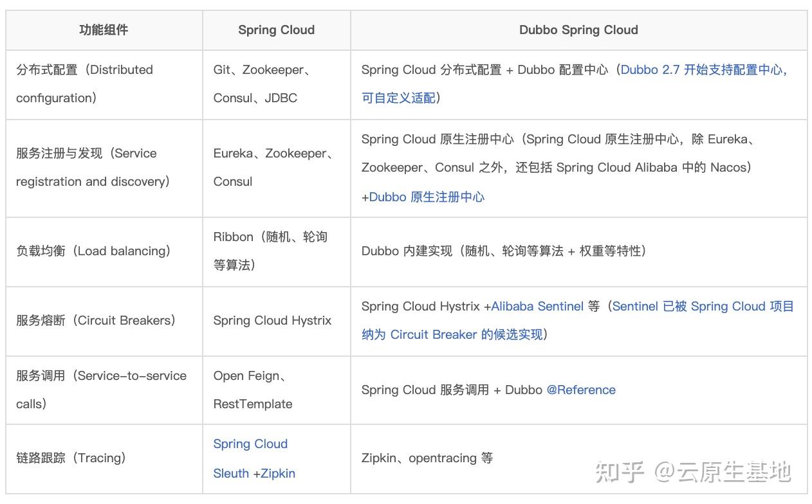Viewport: 812px width, 504px height.
Task: Click the Spring Cloud Hystrix cell in Spring Cloud column
Action: [276, 321]
